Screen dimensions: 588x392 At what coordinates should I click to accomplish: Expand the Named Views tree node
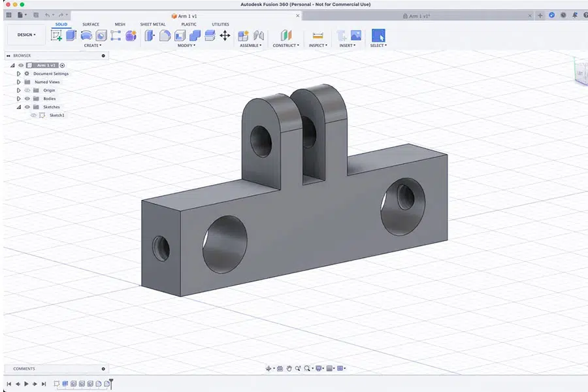tap(19, 82)
